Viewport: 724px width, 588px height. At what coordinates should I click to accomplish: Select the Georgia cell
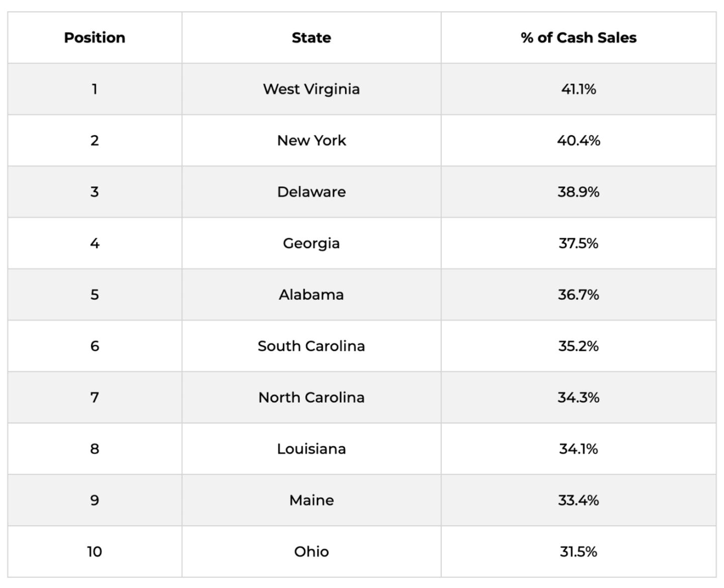[311, 243]
